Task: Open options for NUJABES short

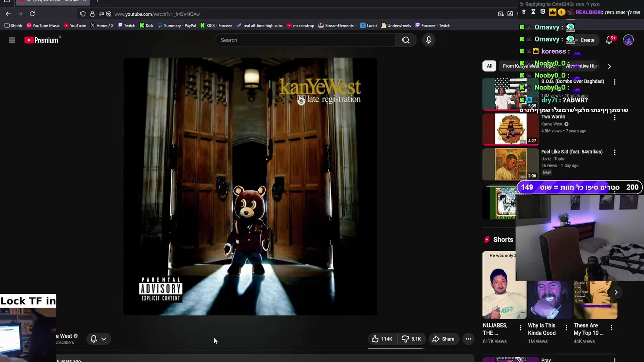Action: [x=520, y=328]
